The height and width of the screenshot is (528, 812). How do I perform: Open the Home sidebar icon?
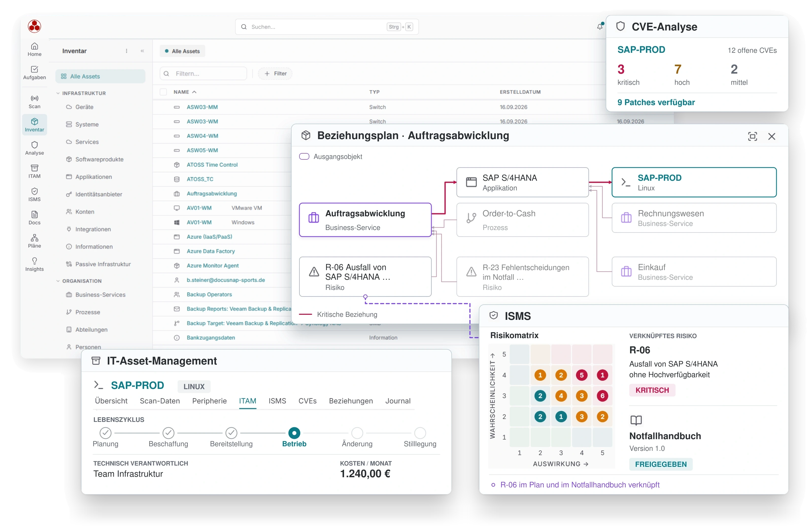pyautogui.click(x=35, y=49)
